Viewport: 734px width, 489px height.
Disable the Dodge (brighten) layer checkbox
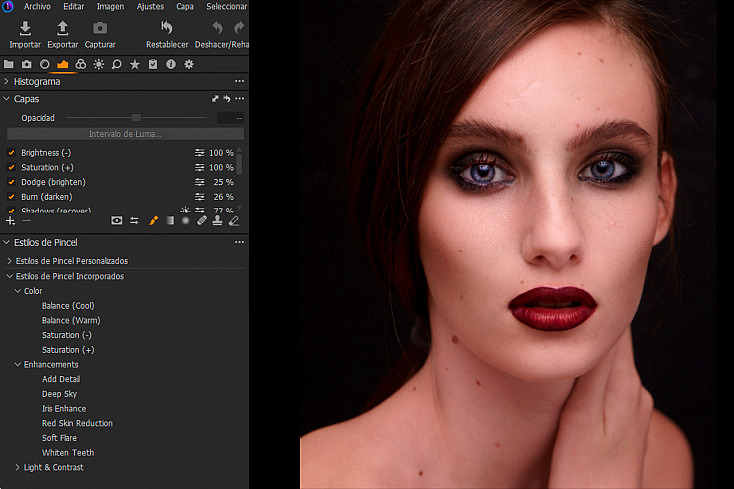tap(11, 182)
